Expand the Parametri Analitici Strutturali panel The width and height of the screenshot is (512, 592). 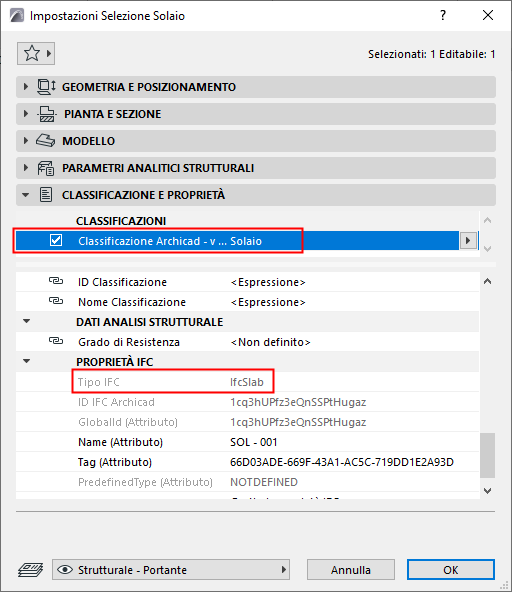pyautogui.click(x=26, y=168)
